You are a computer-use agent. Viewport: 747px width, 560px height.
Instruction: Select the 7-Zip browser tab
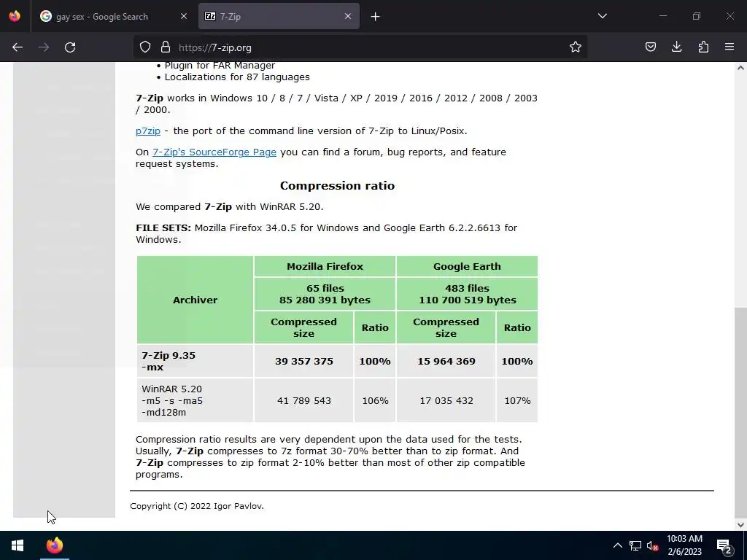(279, 16)
